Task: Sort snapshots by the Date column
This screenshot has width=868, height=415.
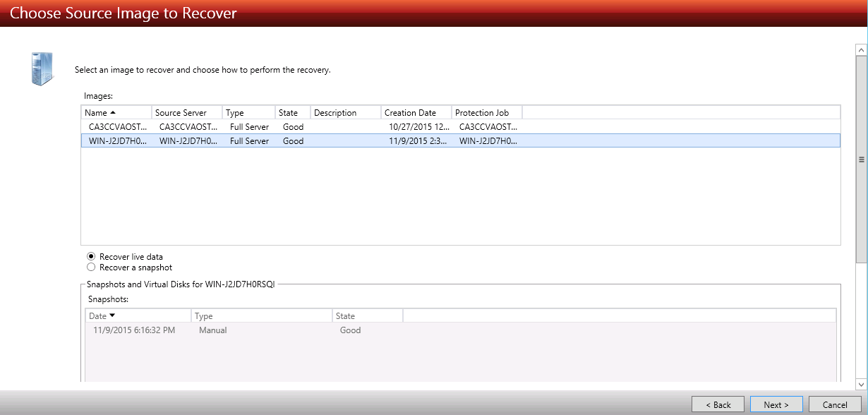Action: [x=138, y=316]
